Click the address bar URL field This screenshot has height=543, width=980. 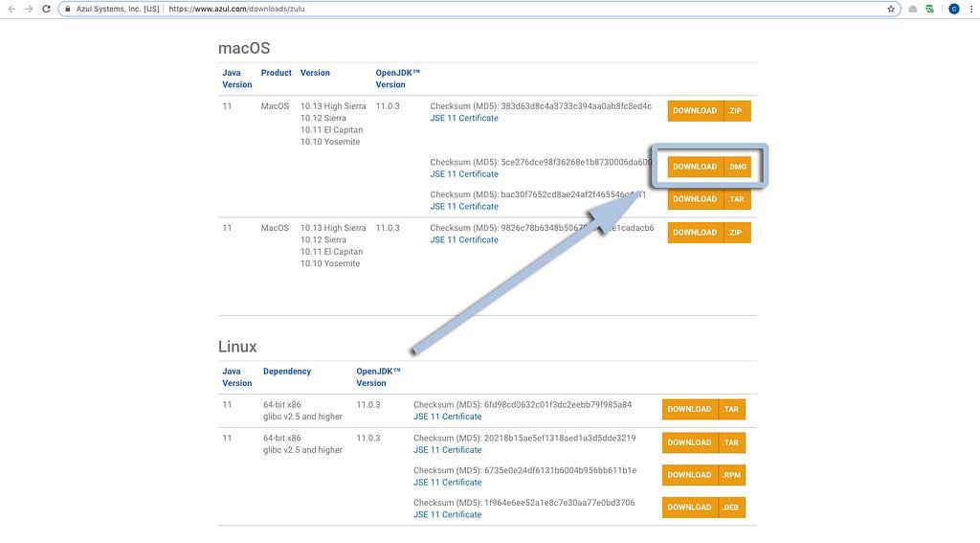pyautogui.click(x=479, y=9)
